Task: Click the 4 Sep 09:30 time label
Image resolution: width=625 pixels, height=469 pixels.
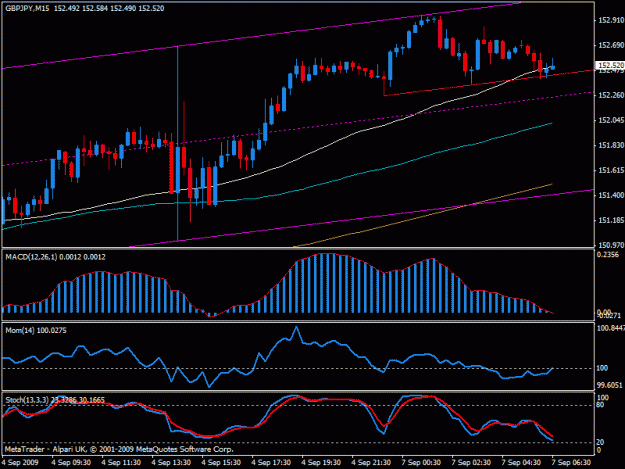Action: point(71,462)
